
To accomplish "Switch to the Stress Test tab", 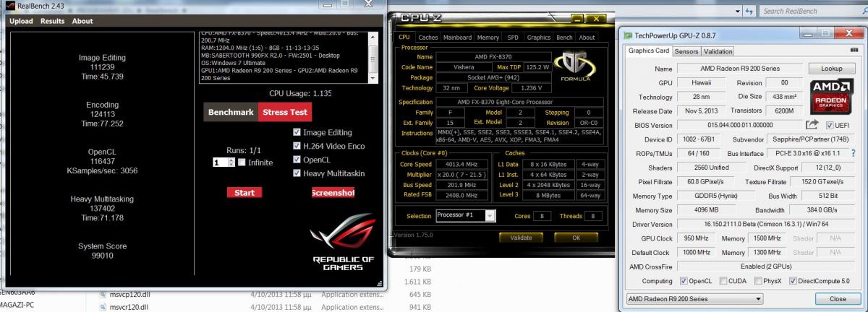I will pos(285,112).
